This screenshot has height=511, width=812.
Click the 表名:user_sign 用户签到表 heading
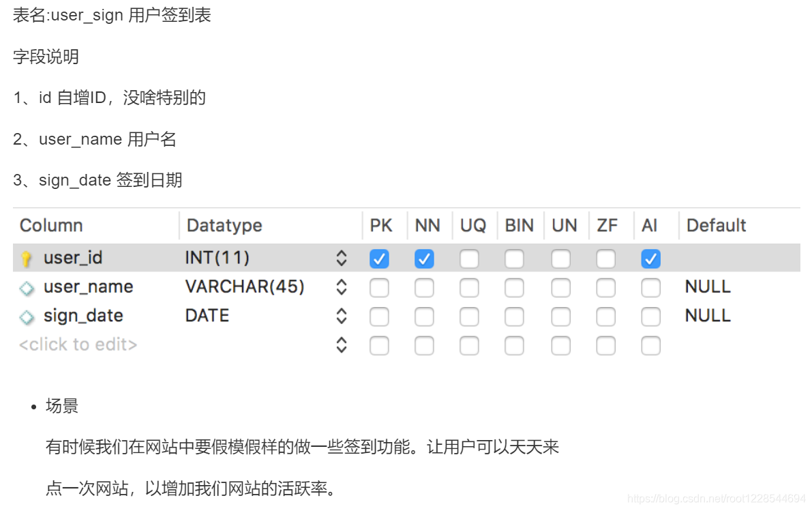(112, 15)
